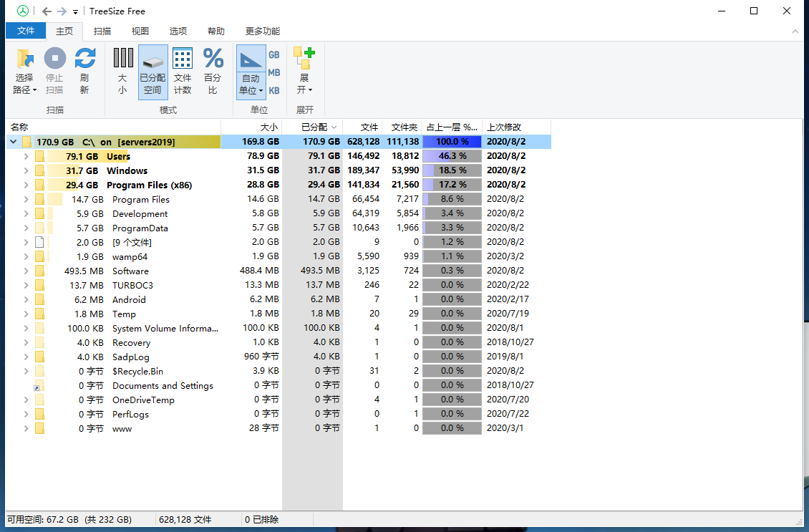Click the Documents and Settings shortcut icon
809x532 pixels.
coord(39,385)
